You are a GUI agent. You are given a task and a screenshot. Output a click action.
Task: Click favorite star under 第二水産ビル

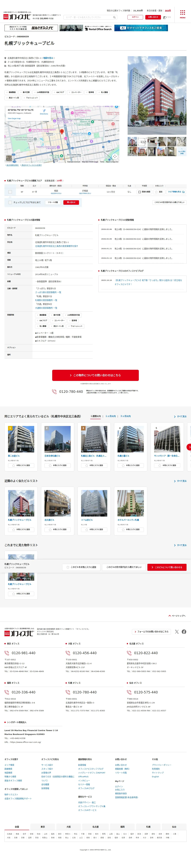(x=14, y=465)
